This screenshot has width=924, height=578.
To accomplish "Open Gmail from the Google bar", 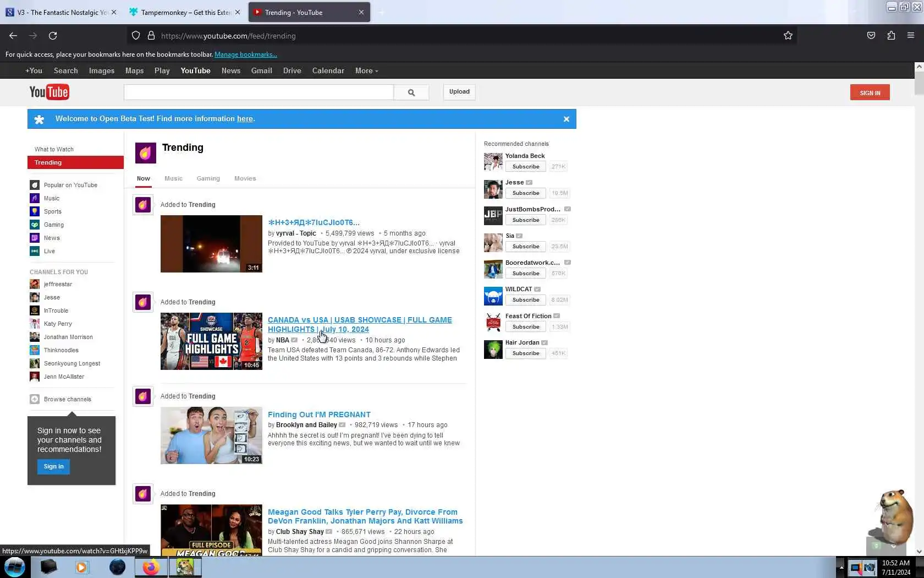I will coord(262,70).
